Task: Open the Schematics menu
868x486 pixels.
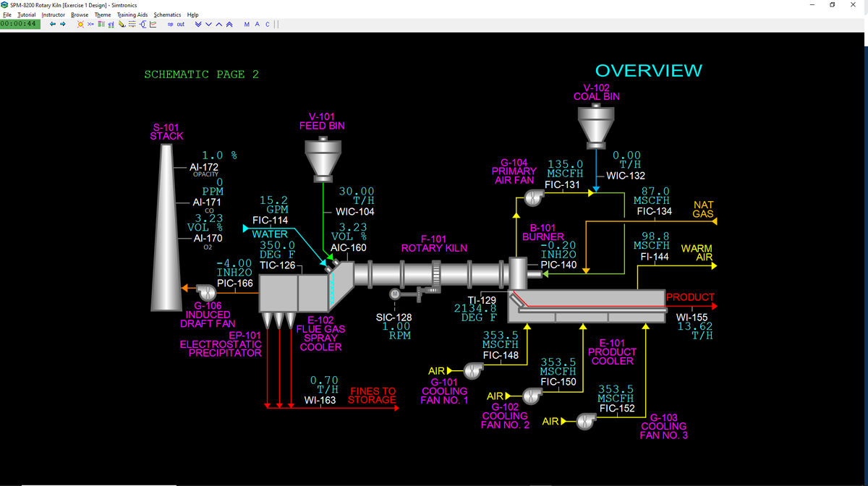Action: click(168, 14)
